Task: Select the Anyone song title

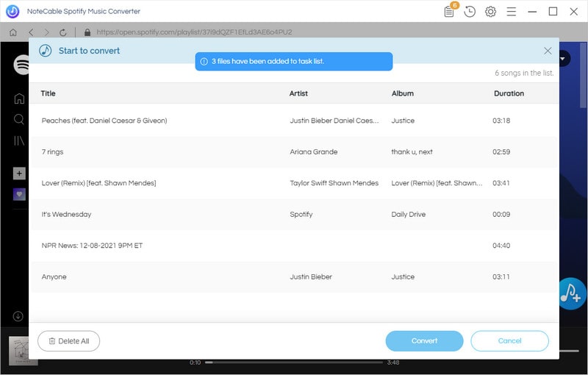Action: click(x=54, y=276)
